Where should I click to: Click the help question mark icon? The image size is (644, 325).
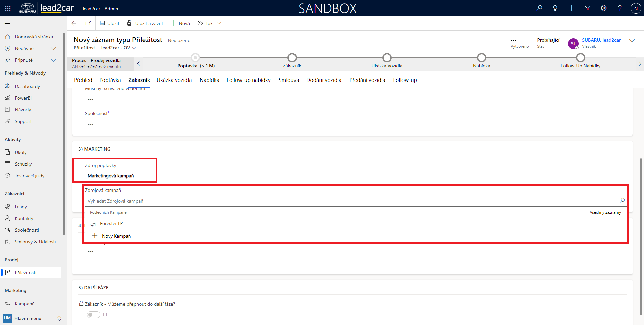(620, 8)
